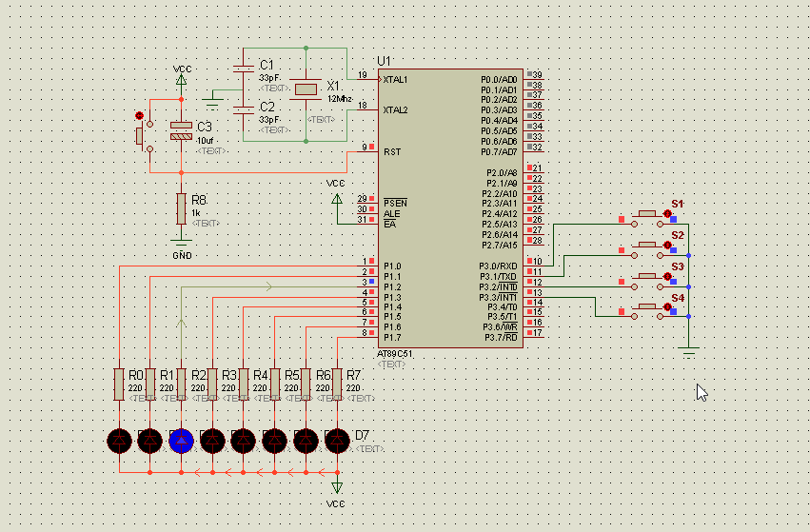
Task: Click the P1.7 pin label
Action: 392,338
